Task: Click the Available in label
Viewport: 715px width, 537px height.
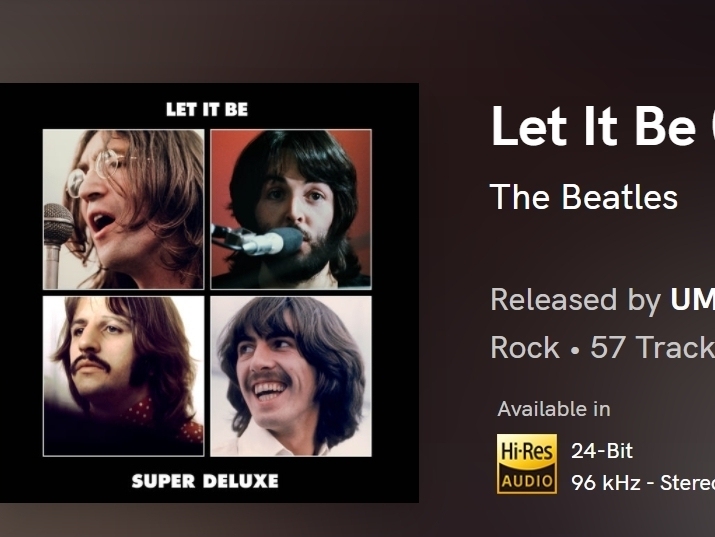Action: coord(554,409)
